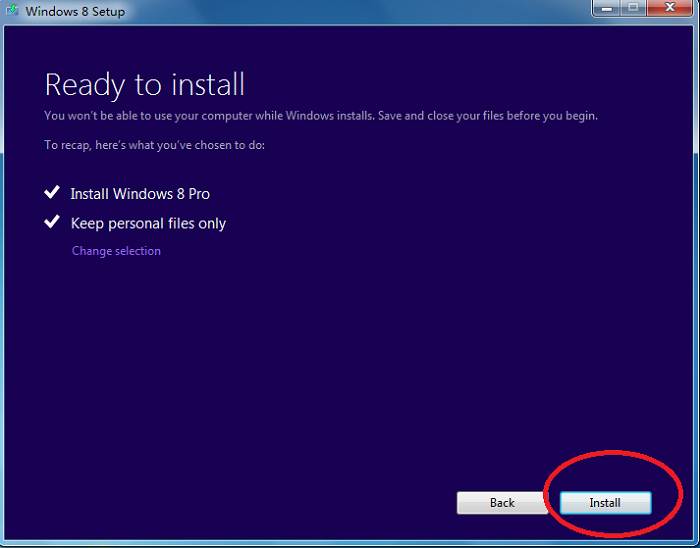Click the "You won't be able to use" warning text

tap(321, 116)
